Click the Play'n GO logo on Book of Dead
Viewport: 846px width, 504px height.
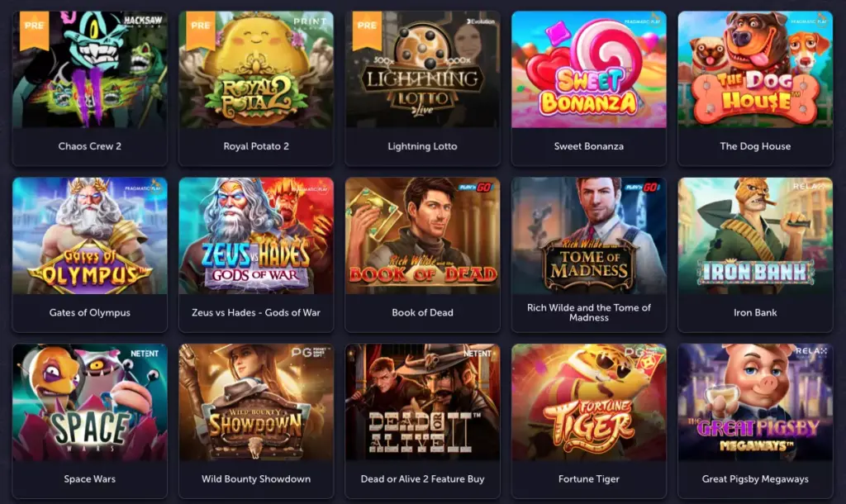(x=475, y=188)
